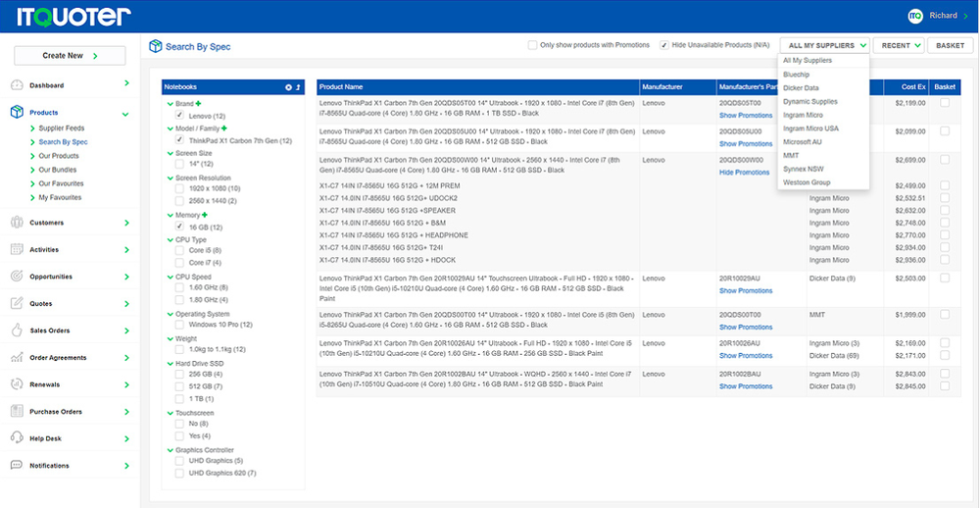Expand the Customers sidebar section
The width and height of the screenshot is (980, 508).
point(126,223)
